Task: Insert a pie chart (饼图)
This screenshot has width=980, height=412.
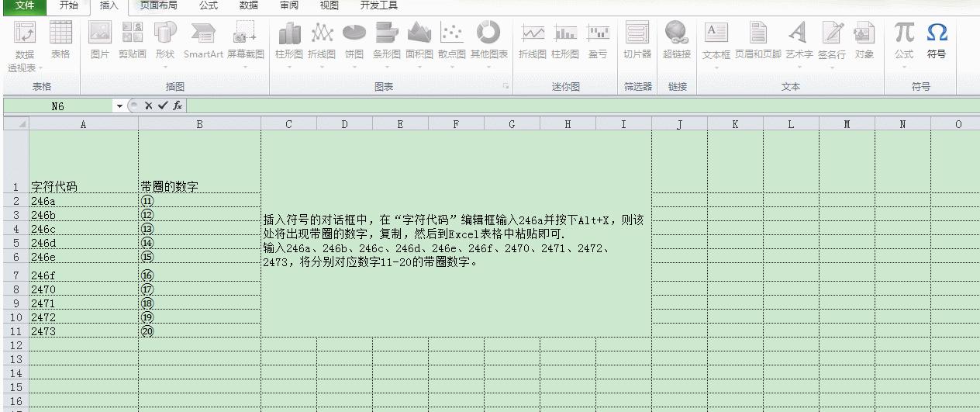Action: (x=354, y=44)
